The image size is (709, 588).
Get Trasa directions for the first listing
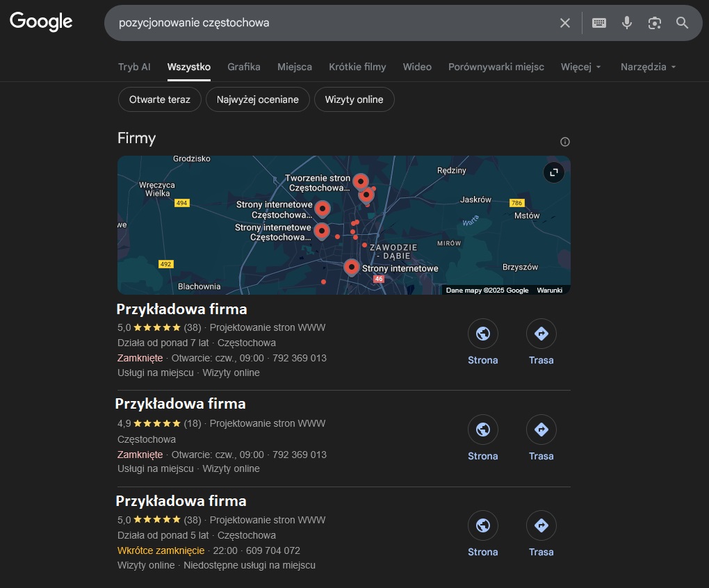tap(541, 334)
